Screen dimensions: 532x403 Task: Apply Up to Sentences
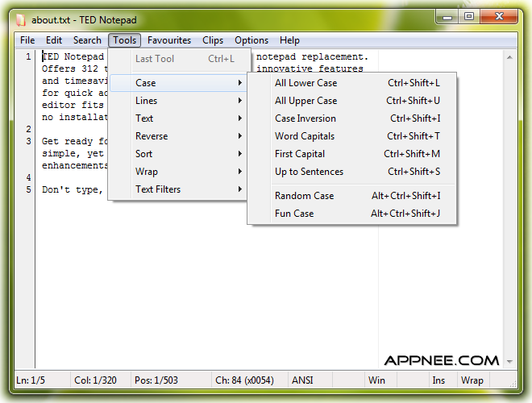[351, 172]
